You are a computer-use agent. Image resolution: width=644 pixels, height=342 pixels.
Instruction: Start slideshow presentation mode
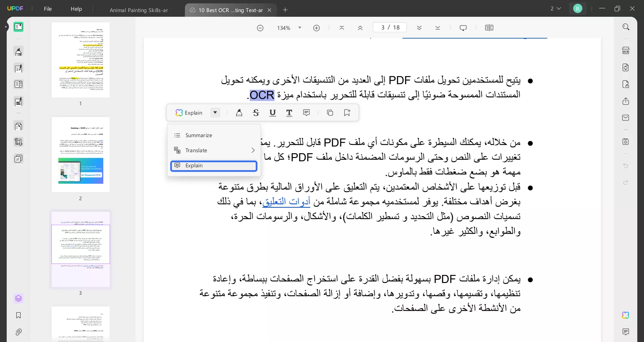[x=463, y=28]
